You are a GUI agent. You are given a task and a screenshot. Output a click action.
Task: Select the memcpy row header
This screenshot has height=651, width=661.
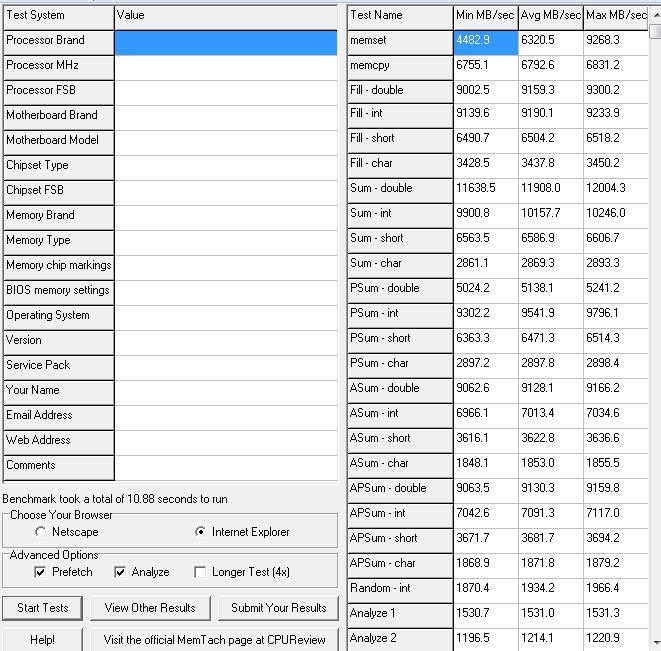point(400,68)
